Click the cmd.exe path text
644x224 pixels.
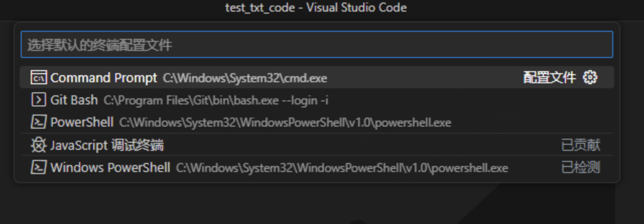click(x=245, y=78)
